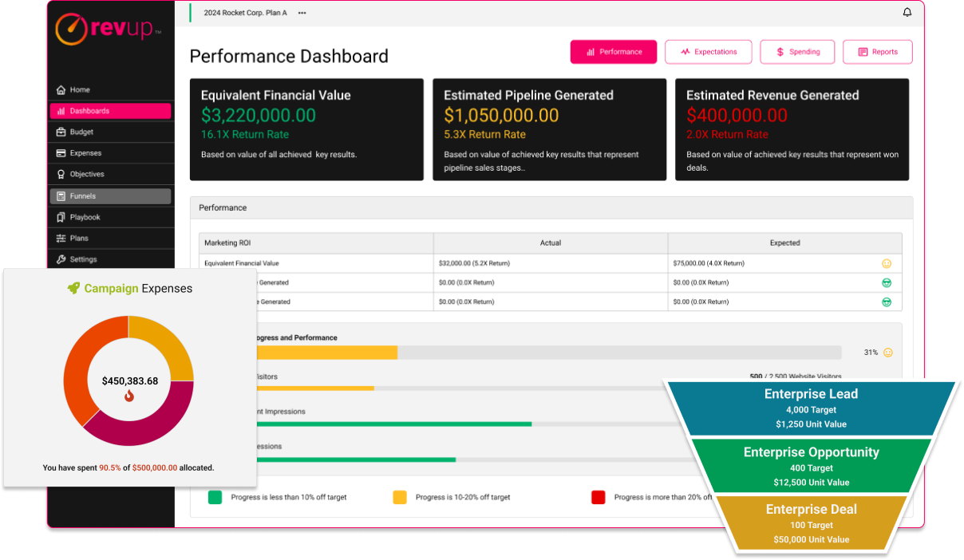Open the Funnels sidebar icon

[62, 195]
